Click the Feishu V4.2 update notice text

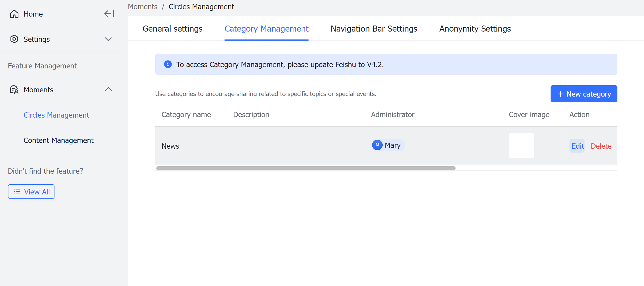(280, 64)
